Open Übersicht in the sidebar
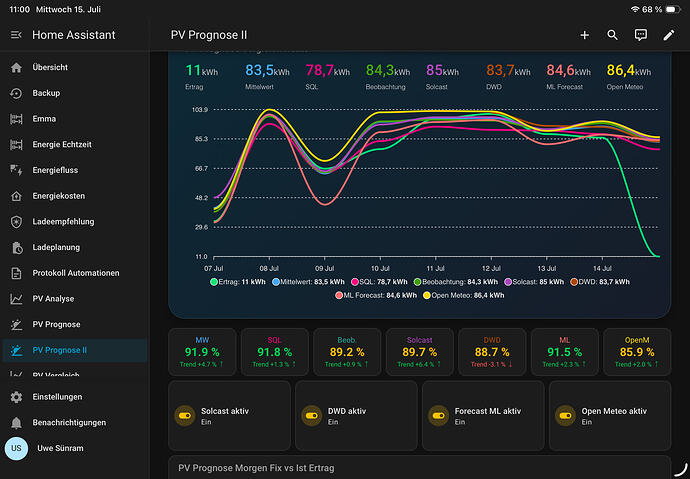This screenshot has width=690, height=479. click(x=75, y=68)
